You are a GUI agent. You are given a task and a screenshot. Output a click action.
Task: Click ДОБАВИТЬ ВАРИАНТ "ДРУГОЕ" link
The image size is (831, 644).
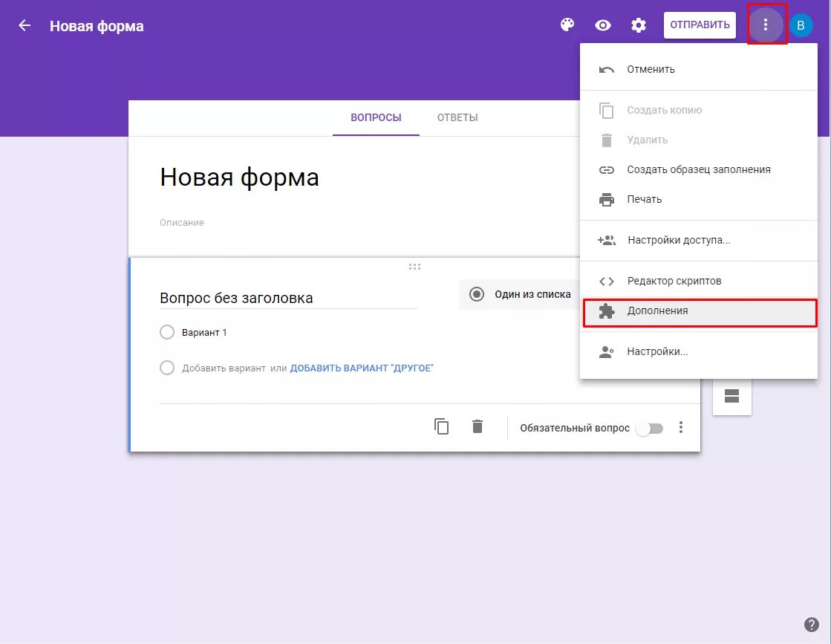(362, 368)
